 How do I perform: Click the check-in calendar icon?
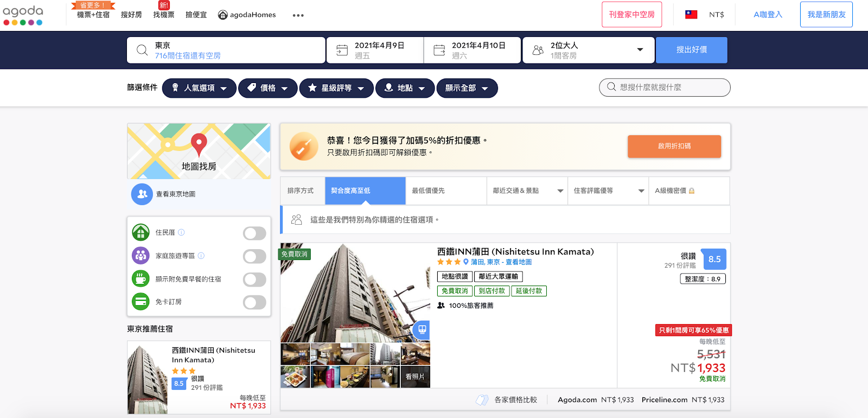click(x=342, y=50)
